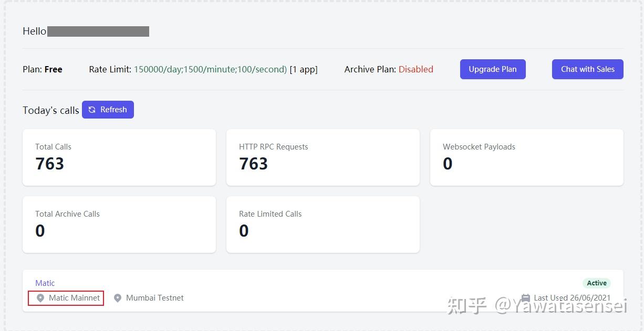Open Chat with Sales
Viewport: 644px width, 331px height.
(587, 69)
